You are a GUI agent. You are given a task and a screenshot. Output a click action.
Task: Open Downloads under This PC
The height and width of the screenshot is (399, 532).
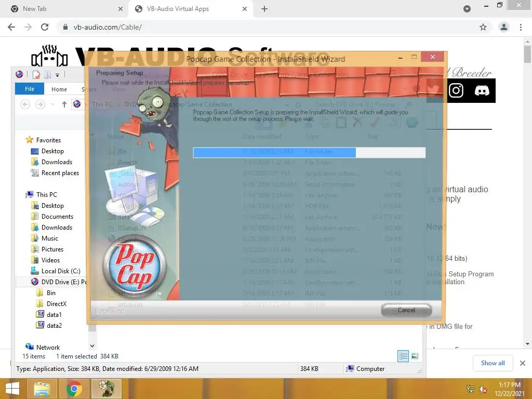click(57, 228)
